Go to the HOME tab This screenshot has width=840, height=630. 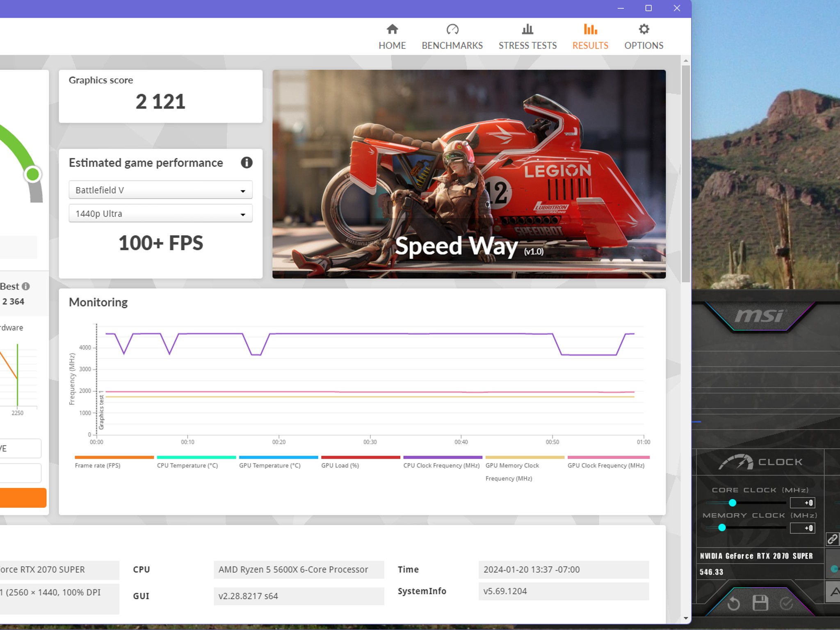click(x=392, y=37)
